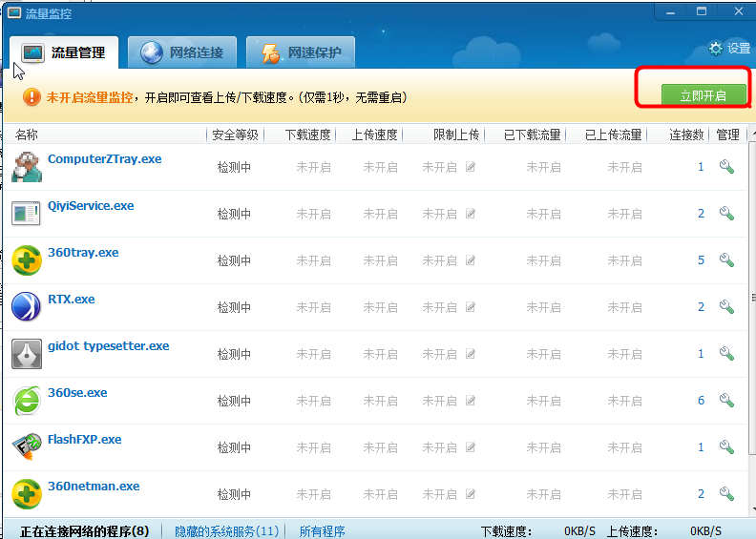Open FlashFXP.exe name link
Screen dimensions: 756x539
[84, 439]
